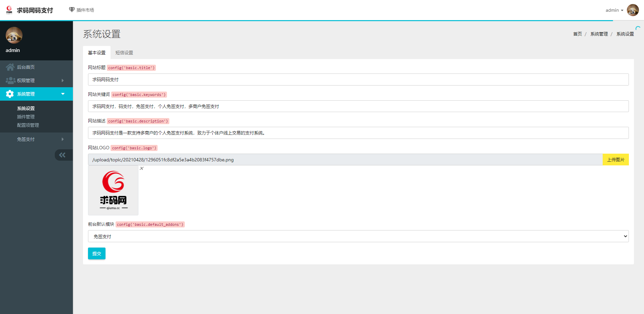Screen dimensions: 644x314
Task: Click the config('basic.logo') code tag
Action: tap(134, 148)
